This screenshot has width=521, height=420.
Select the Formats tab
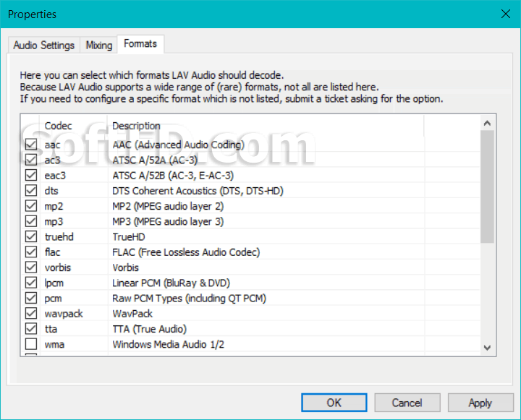(140, 44)
